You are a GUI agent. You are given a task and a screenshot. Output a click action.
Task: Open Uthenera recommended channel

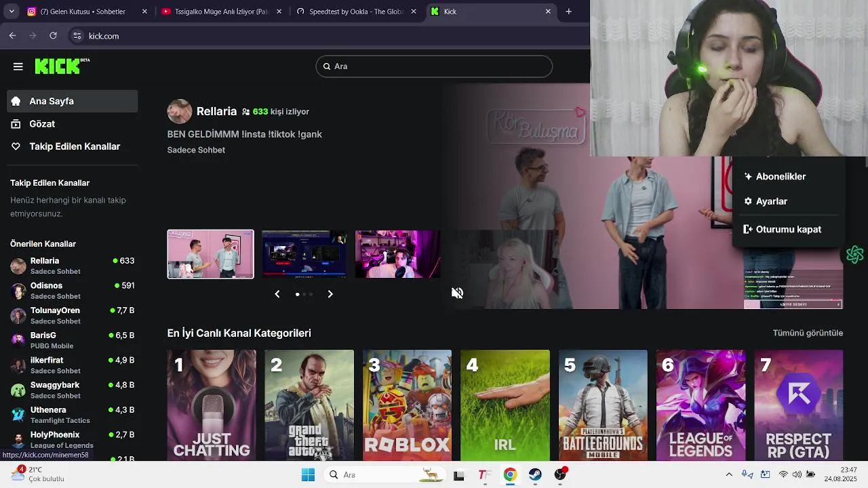[72, 415]
